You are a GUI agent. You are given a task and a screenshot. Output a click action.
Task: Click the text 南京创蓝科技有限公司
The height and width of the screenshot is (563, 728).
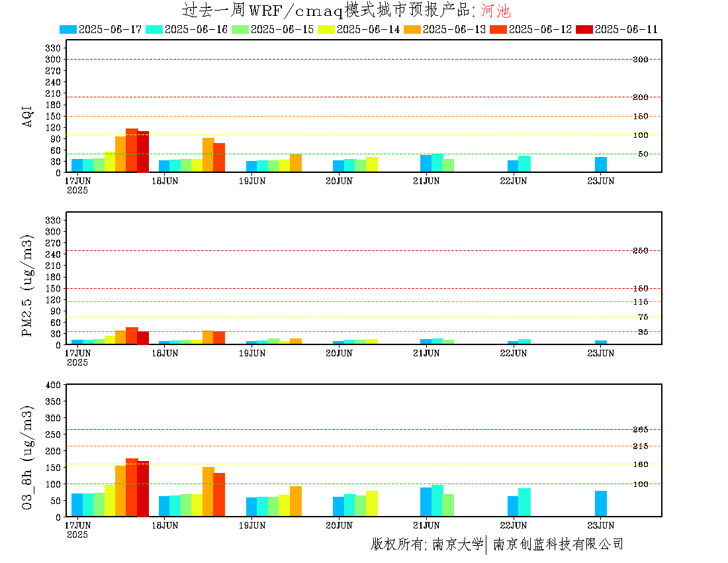click(558, 544)
